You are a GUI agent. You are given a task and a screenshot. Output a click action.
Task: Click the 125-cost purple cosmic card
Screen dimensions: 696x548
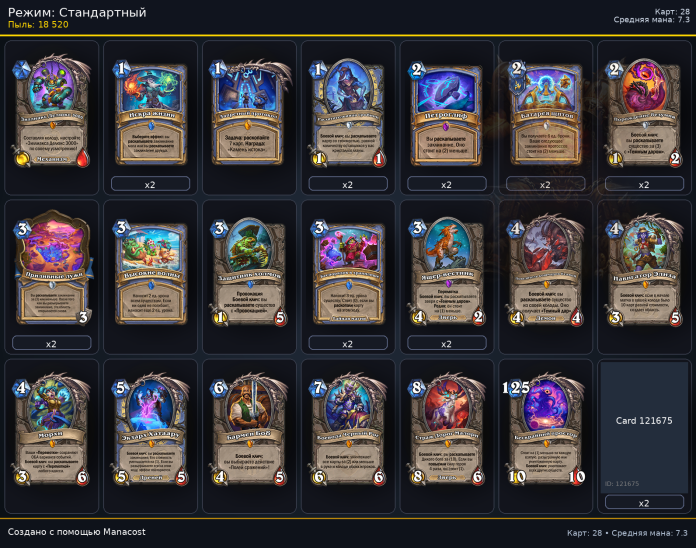click(545, 430)
